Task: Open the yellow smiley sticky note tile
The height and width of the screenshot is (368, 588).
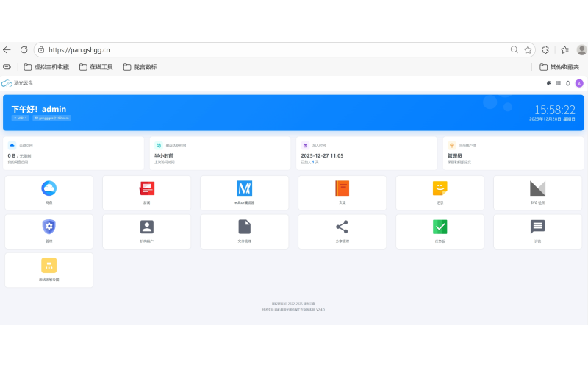Action: point(440,191)
